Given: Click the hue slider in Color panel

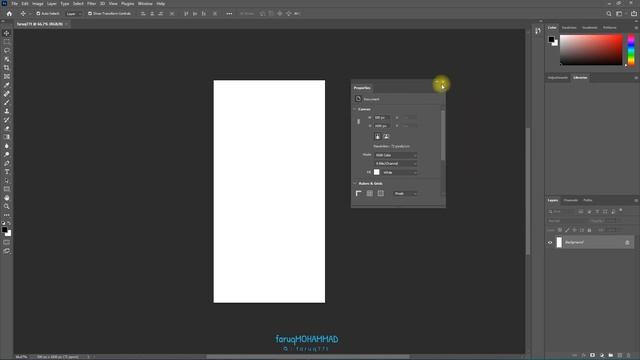Looking at the screenshot, I should (x=631, y=50).
